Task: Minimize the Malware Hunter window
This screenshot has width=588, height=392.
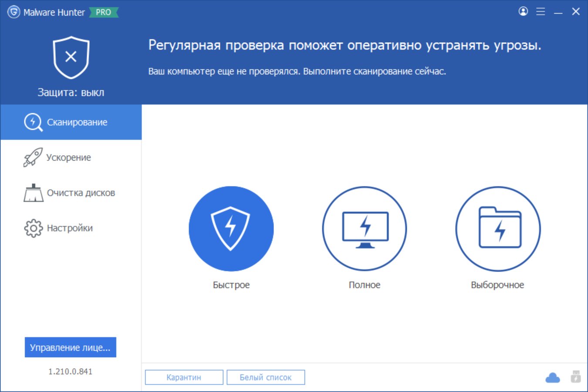Action: (558, 12)
